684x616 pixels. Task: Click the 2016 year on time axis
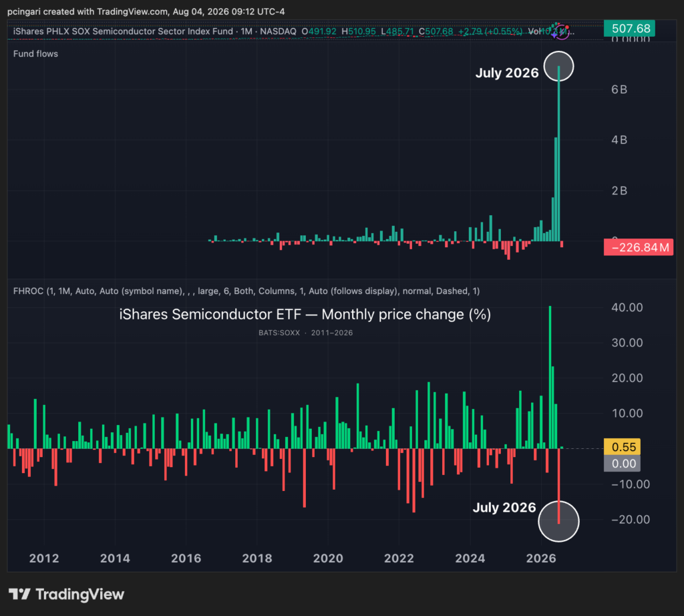click(x=186, y=559)
